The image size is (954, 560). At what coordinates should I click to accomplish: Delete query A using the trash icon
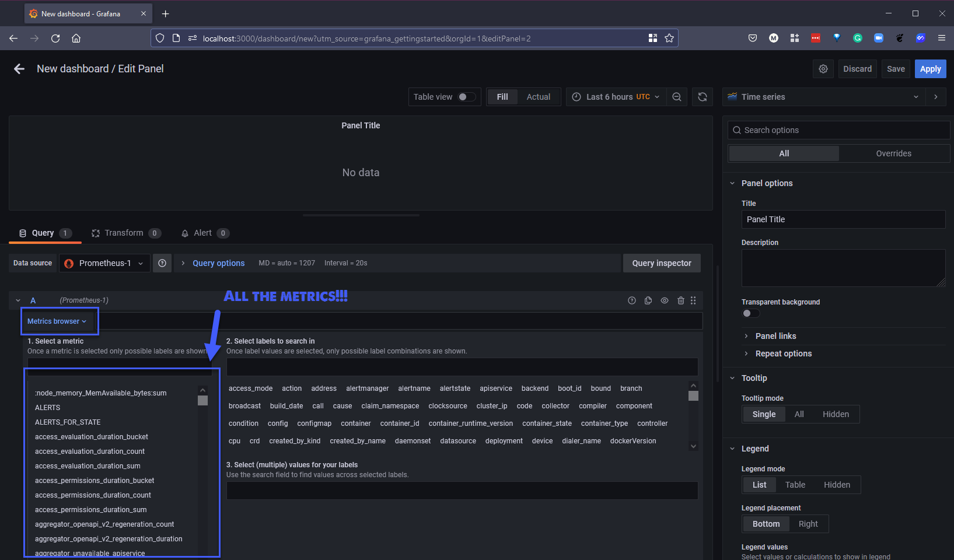tap(680, 300)
